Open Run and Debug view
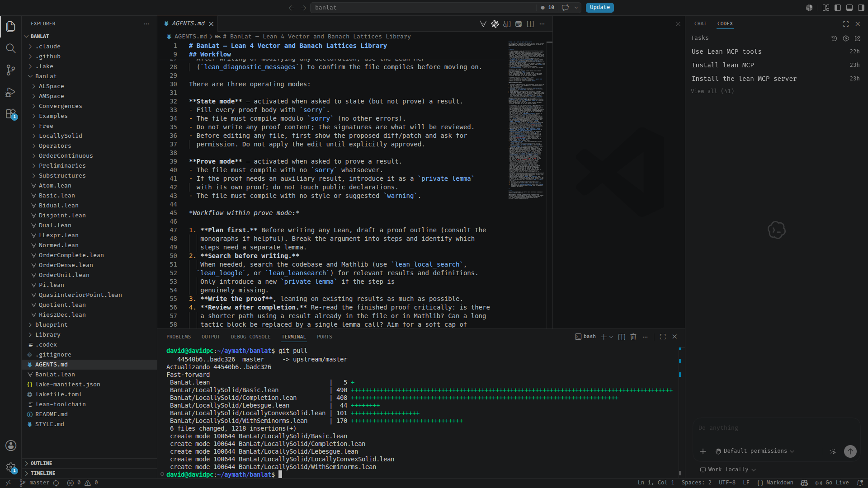 11,92
